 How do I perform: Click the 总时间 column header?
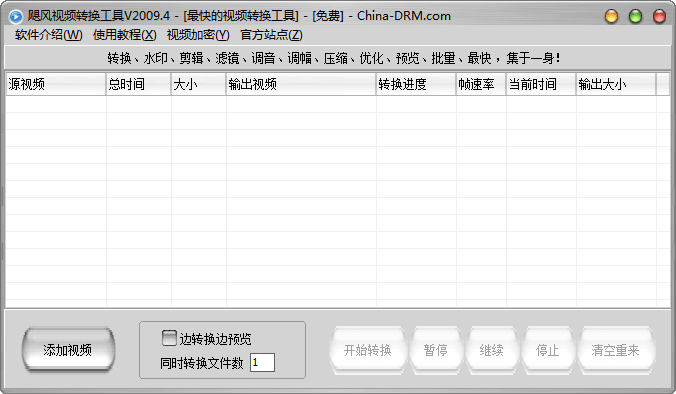(138, 84)
